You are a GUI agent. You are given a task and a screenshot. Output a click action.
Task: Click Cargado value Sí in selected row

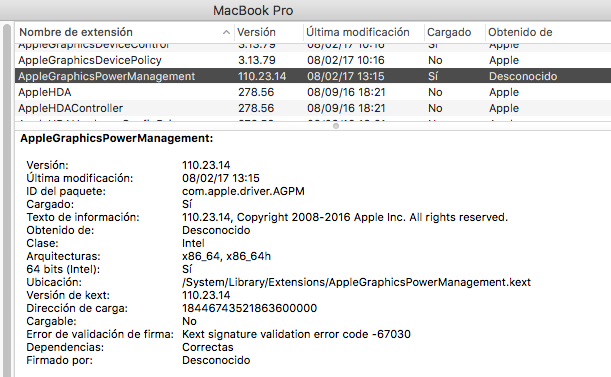tap(433, 76)
